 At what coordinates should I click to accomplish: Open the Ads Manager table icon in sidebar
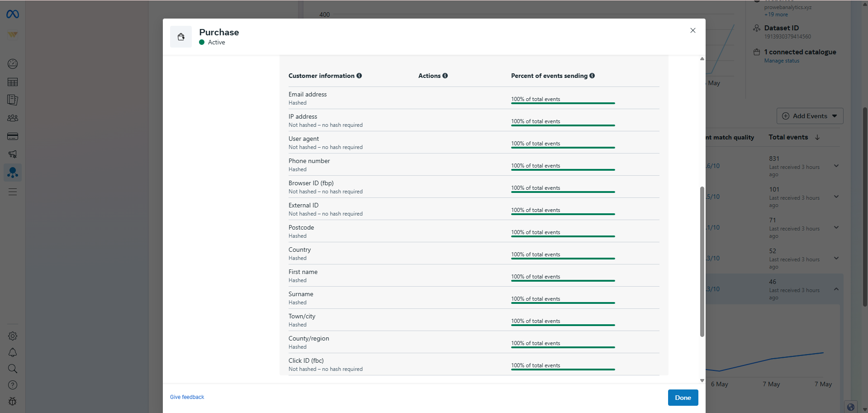pos(13,82)
